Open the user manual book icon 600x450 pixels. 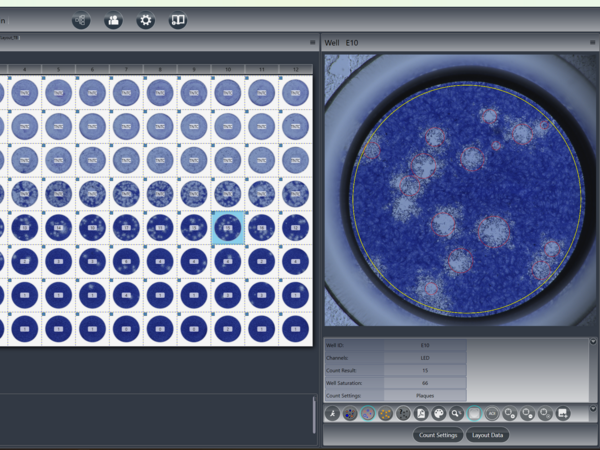pyautogui.click(x=178, y=19)
